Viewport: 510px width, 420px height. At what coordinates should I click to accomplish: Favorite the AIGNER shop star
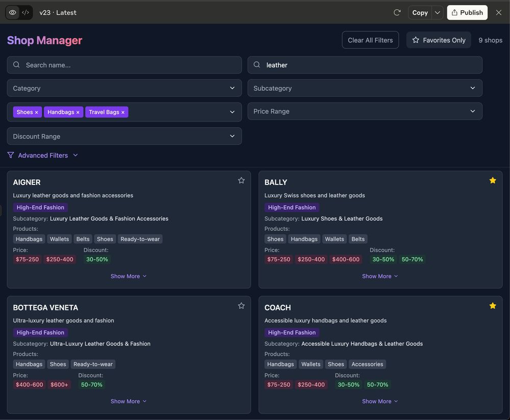241,180
